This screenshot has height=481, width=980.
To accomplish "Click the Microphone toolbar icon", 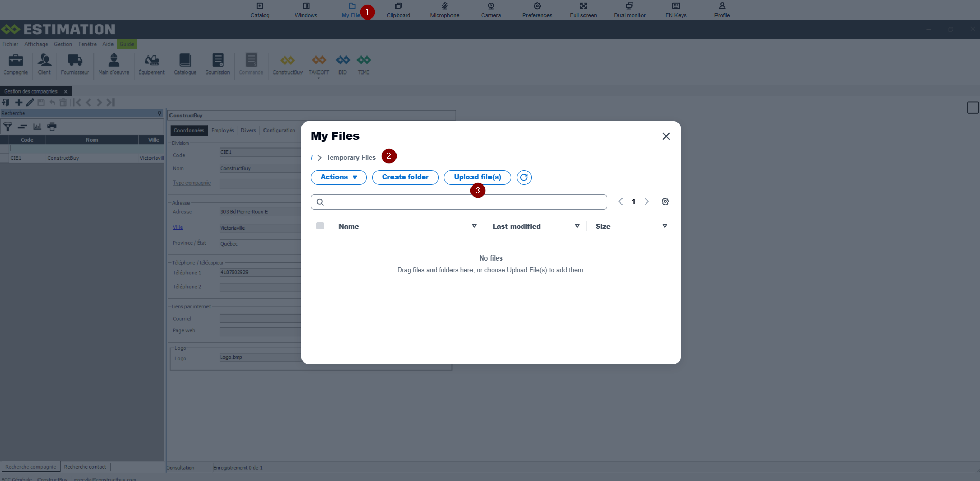I will pos(445,10).
